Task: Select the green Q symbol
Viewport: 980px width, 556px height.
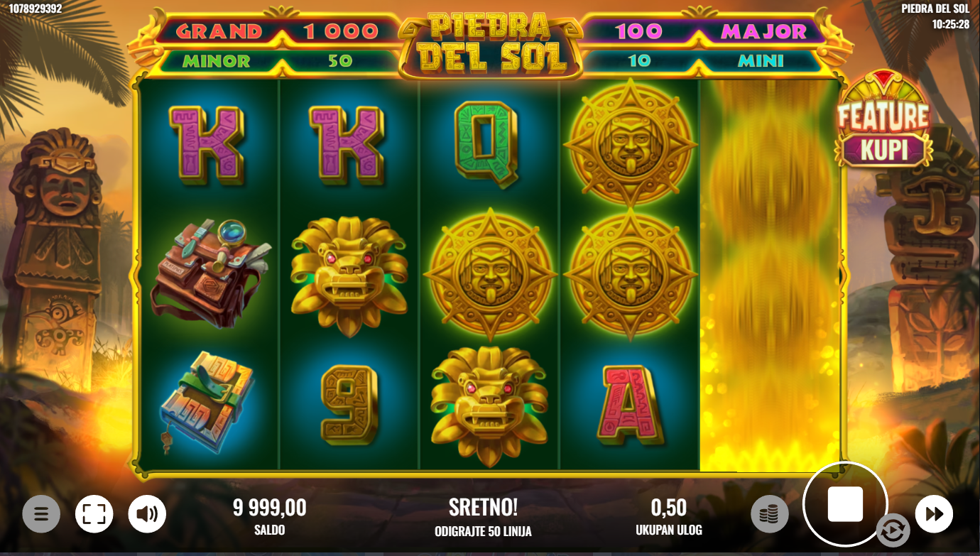Action: [x=487, y=145]
